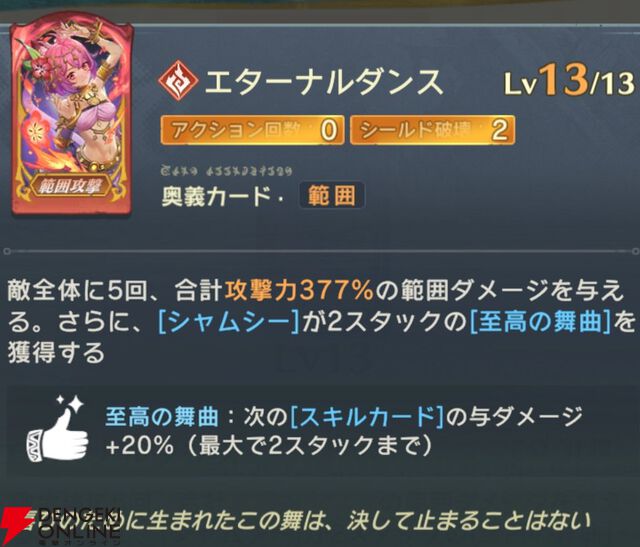Click the 範囲攻撃 banner on the card
The image size is (640, 547).
coord(73,186)
